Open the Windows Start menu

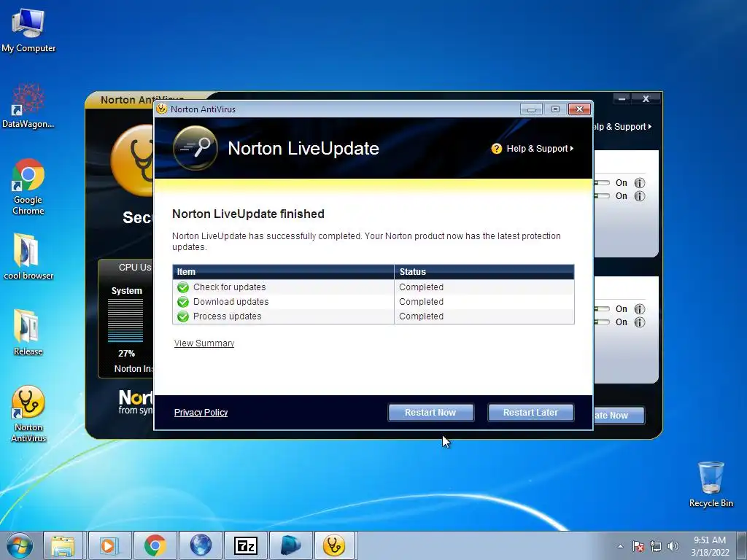point(20,545)
